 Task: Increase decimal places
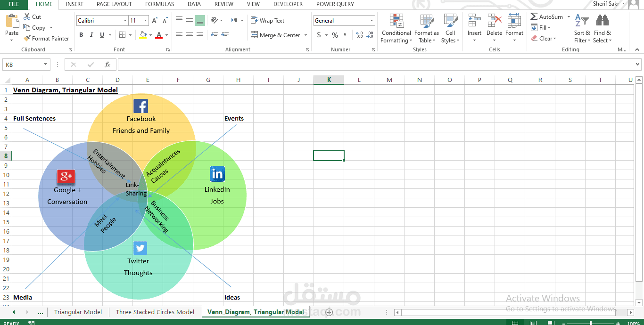[x=359, y=35]
